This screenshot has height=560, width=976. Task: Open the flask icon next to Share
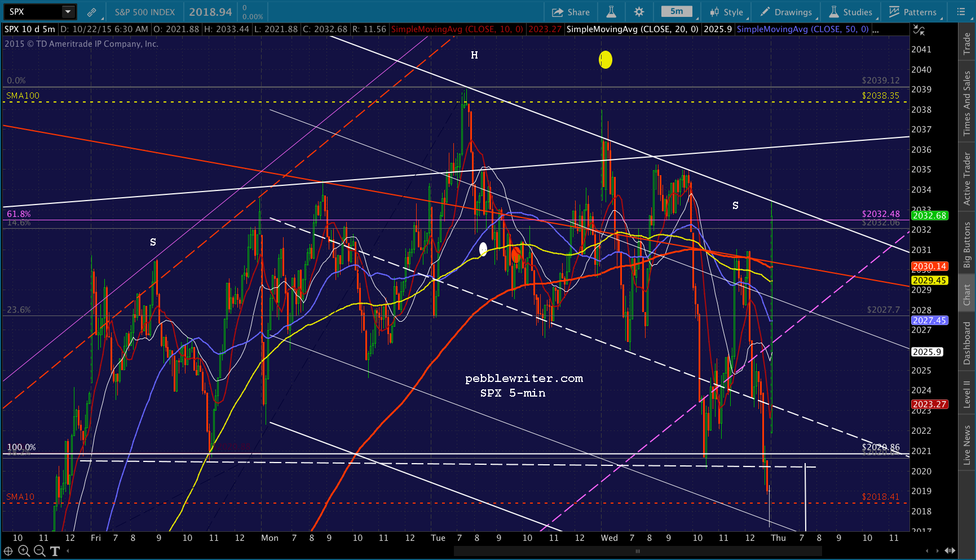(611, 12)
